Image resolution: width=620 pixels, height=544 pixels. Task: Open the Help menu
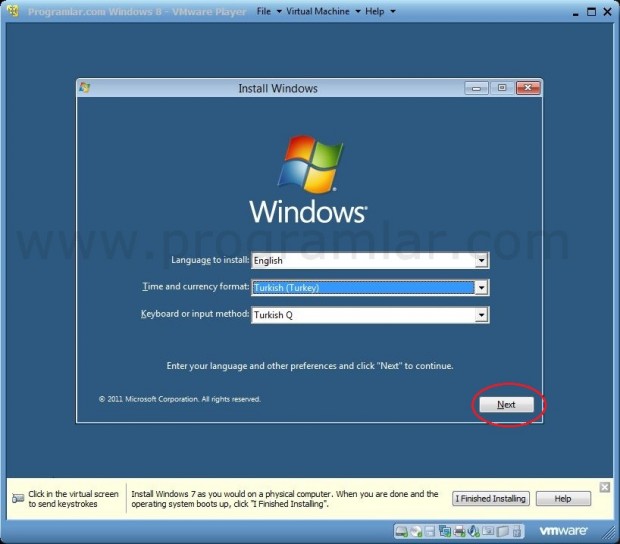pyautogui.click(x=380, y=11)
